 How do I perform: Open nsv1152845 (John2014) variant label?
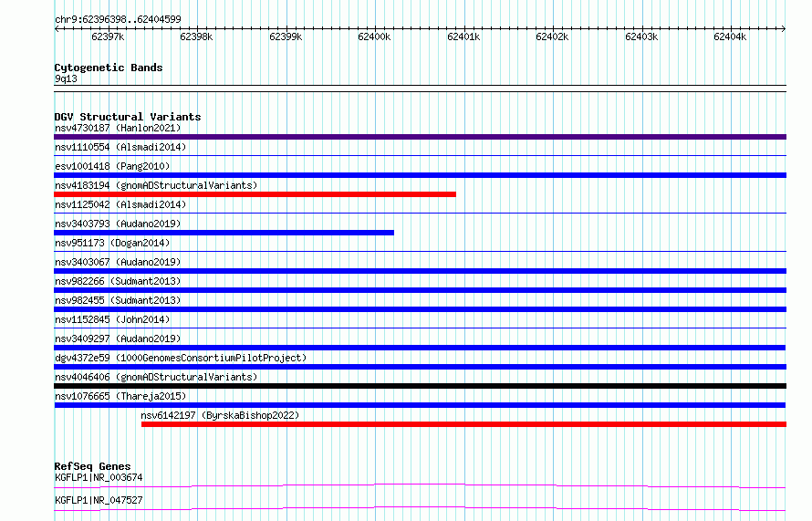(112, 319)
